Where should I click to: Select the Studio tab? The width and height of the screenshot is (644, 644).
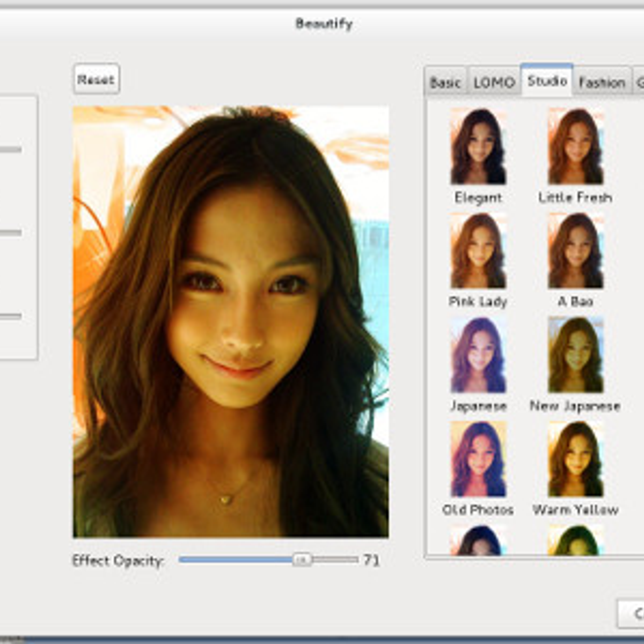(x=546, y=81)
